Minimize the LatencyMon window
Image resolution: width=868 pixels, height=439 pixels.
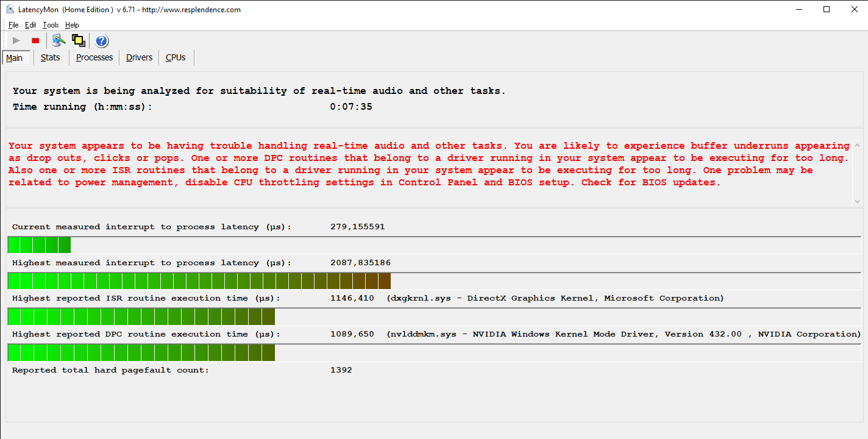click(799, 9)
